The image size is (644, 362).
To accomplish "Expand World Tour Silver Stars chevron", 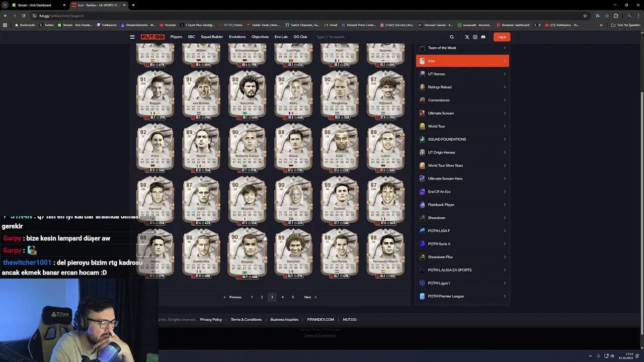I will click(x=505, y=165).
